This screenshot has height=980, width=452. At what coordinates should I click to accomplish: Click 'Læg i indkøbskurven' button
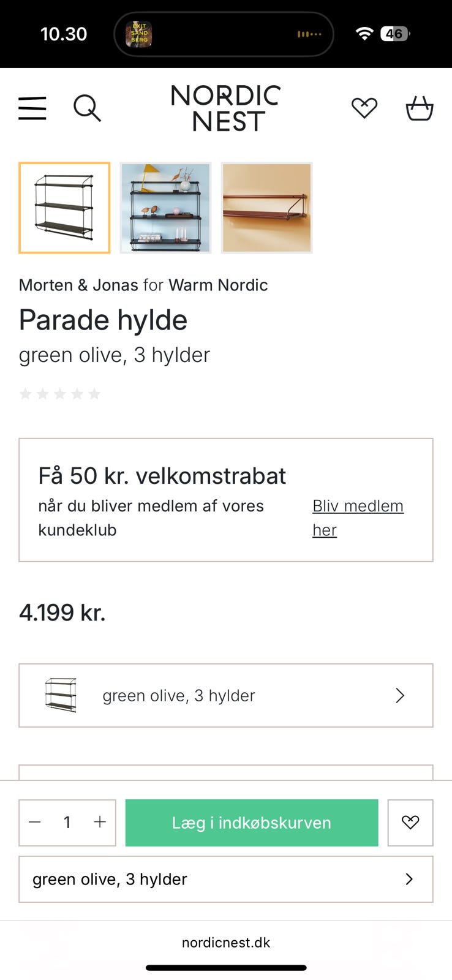pos(252,823)
